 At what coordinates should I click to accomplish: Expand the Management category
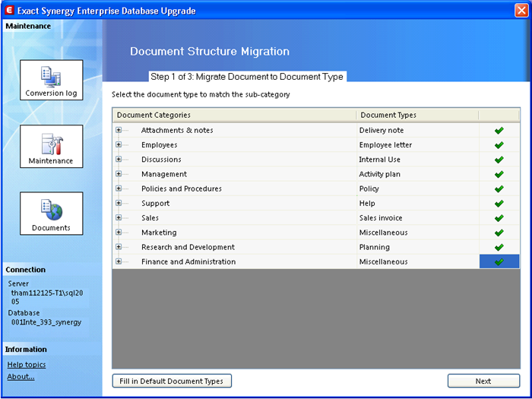tap(119, 174)
